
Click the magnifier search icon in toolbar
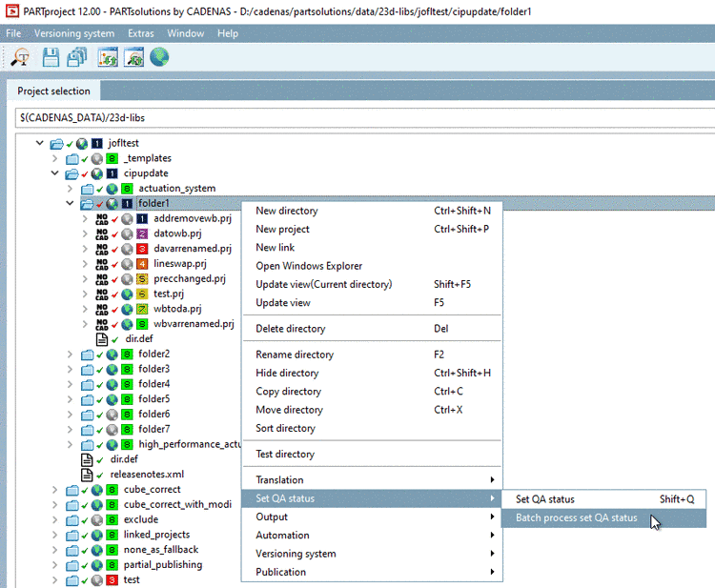[20, 58]
